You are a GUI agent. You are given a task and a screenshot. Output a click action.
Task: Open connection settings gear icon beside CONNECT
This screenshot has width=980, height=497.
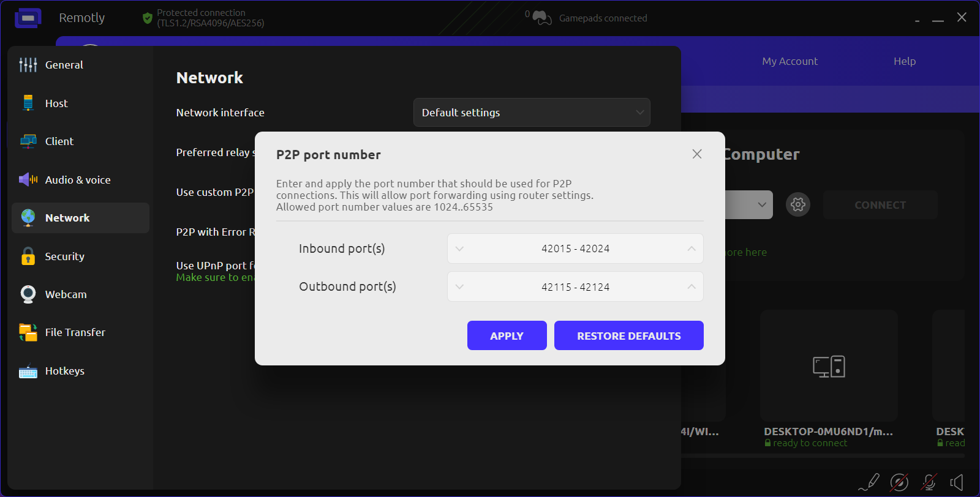(797, 204)
